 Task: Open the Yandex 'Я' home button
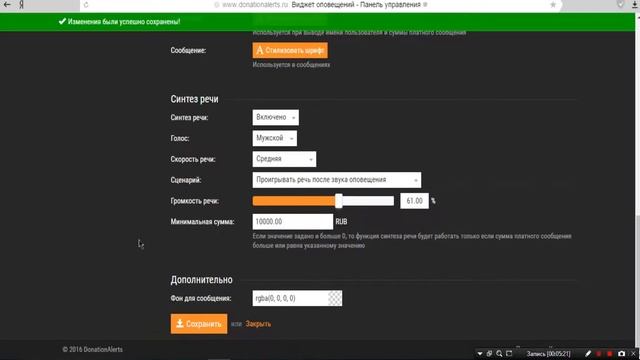pyautogui.click(x=21, y=4)
